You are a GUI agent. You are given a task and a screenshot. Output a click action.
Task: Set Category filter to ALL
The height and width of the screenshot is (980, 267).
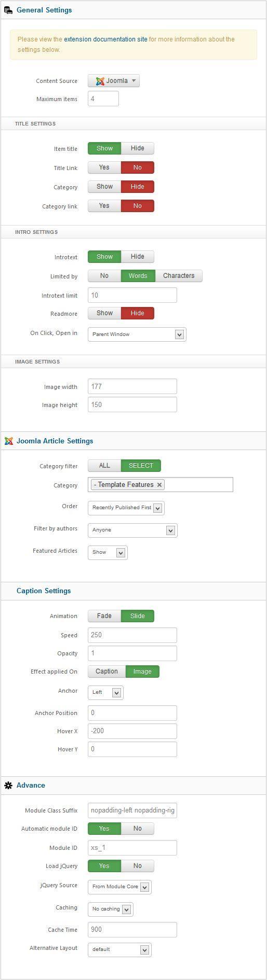pos(104,466)
